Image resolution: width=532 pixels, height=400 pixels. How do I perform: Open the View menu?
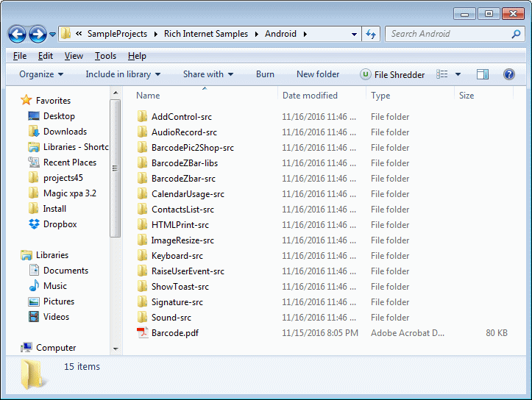tap(74, 56)
